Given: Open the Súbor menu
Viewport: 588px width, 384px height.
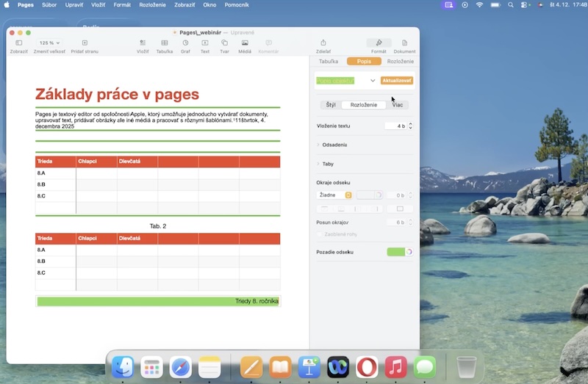Looking at the screenshot, I should click(49, 5).
